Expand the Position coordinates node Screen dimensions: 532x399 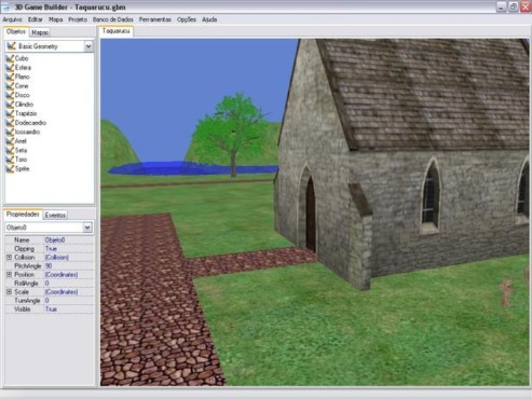pyautogui.click(x=9, y=275)
